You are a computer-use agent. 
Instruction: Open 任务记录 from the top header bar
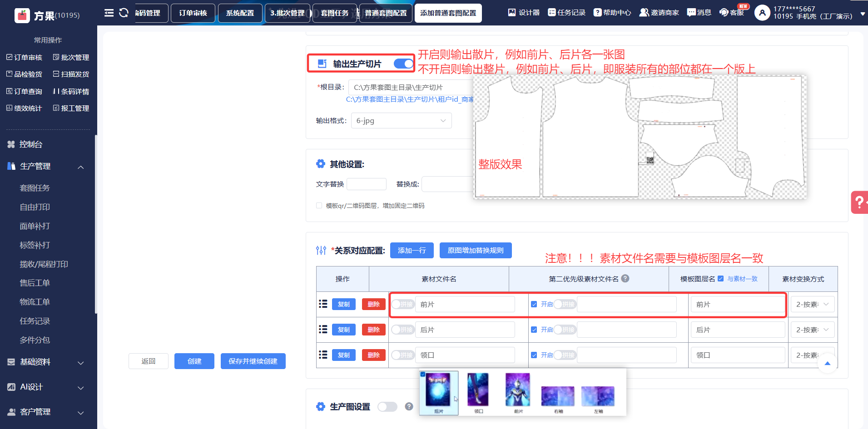(566, 13)
